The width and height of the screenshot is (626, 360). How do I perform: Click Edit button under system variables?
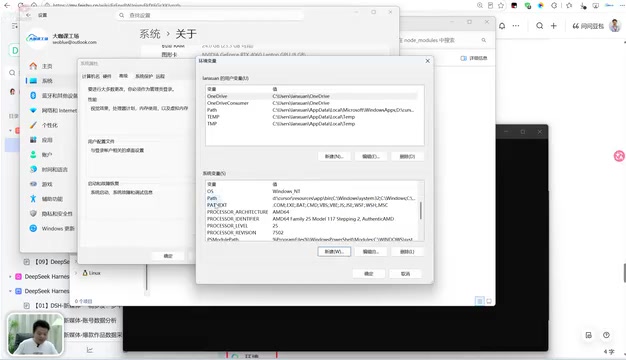[370, 252]
